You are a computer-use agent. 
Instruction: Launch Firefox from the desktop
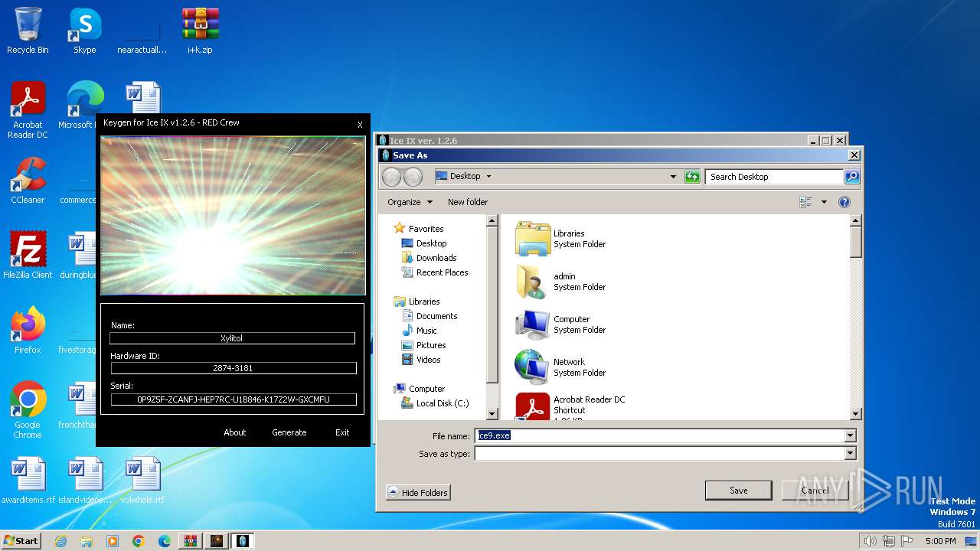(x=28, y=330)
